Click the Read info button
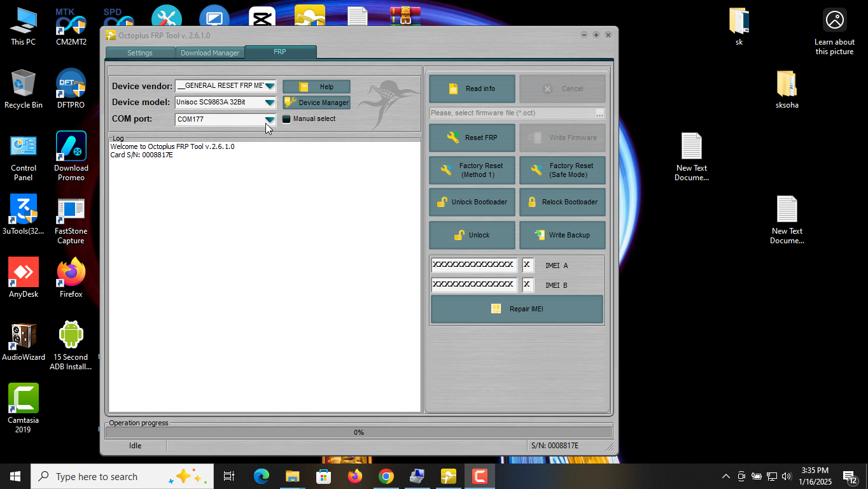 click(472, 89)
